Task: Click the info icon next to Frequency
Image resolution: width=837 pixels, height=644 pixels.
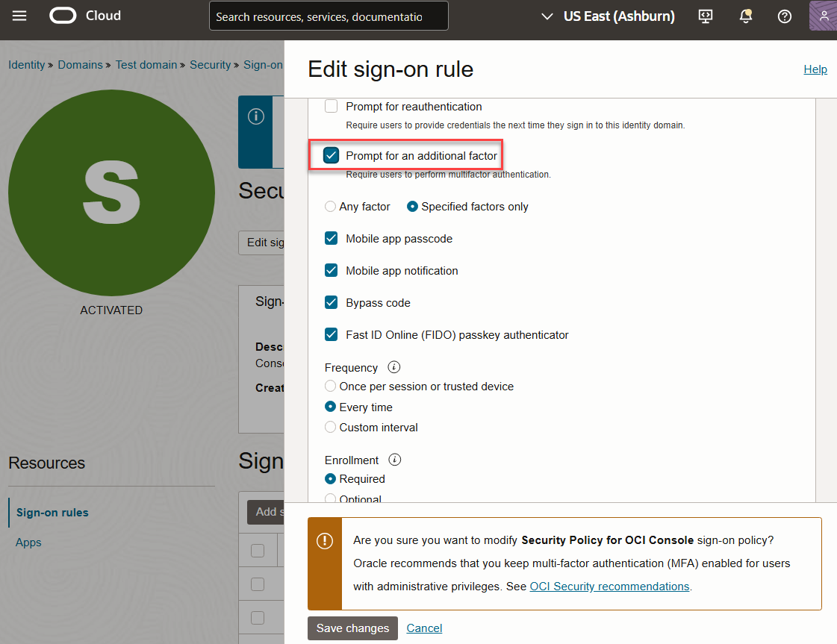Action: (x=394, y=367)
